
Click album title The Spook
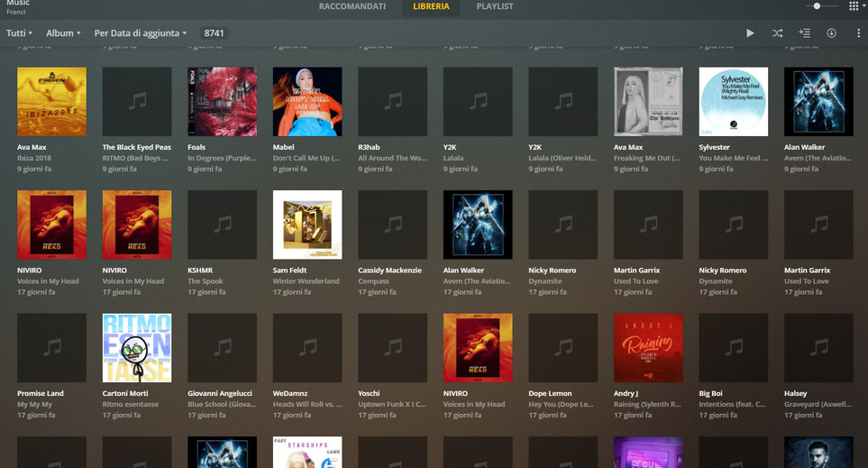pyautogui.click(x=206, y=281)
